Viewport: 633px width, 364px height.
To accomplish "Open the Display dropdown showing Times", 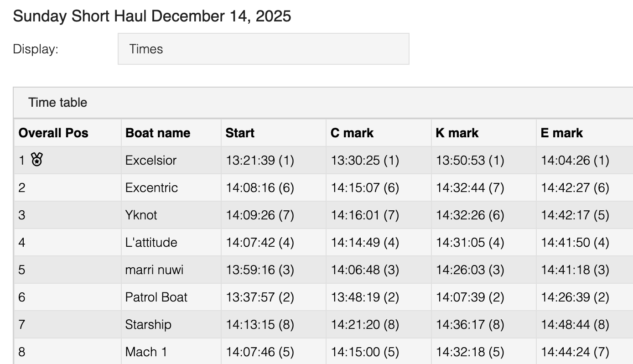I will pyautogui.click(x=263, y=49).
